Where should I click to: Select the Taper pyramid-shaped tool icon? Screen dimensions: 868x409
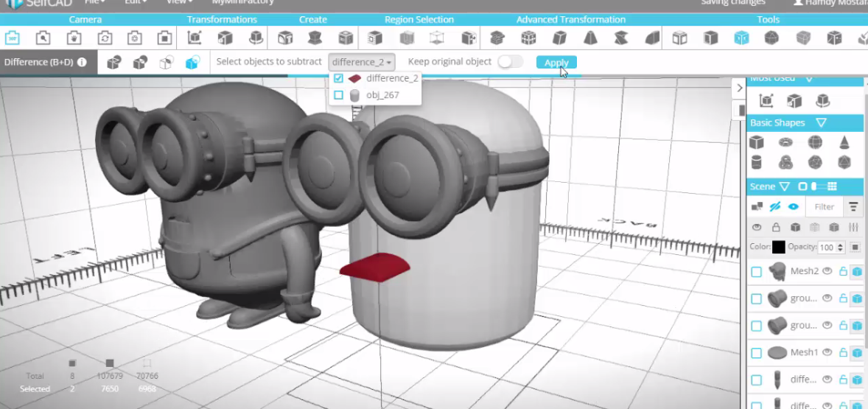point(591,38)
